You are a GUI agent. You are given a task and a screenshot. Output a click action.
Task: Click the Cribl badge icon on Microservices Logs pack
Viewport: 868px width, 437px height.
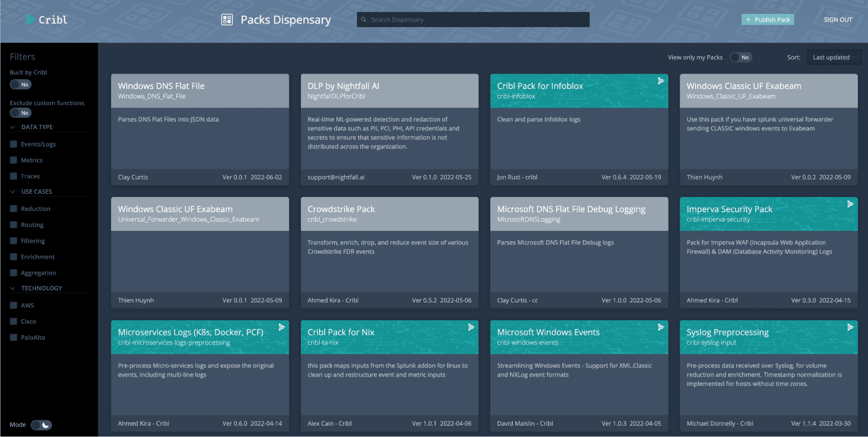(x=281, y=327)
